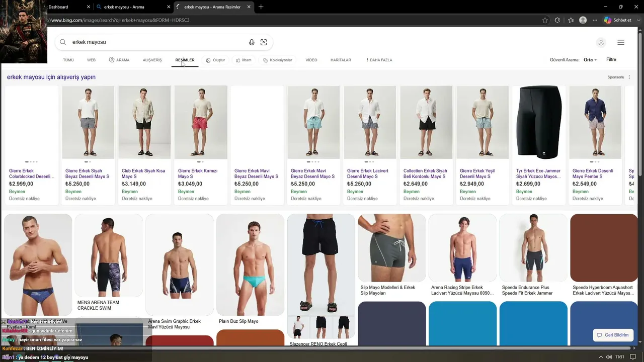Open the Slip Mayo Modelleri image result
This screenshot has height=362, width=644.
[392, 248]
